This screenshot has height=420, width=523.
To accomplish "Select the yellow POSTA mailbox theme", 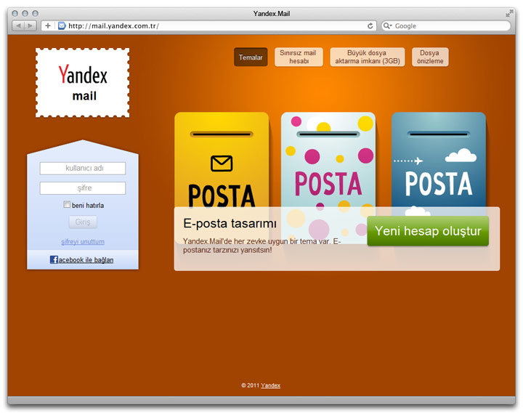I will [x=222, y=160].
